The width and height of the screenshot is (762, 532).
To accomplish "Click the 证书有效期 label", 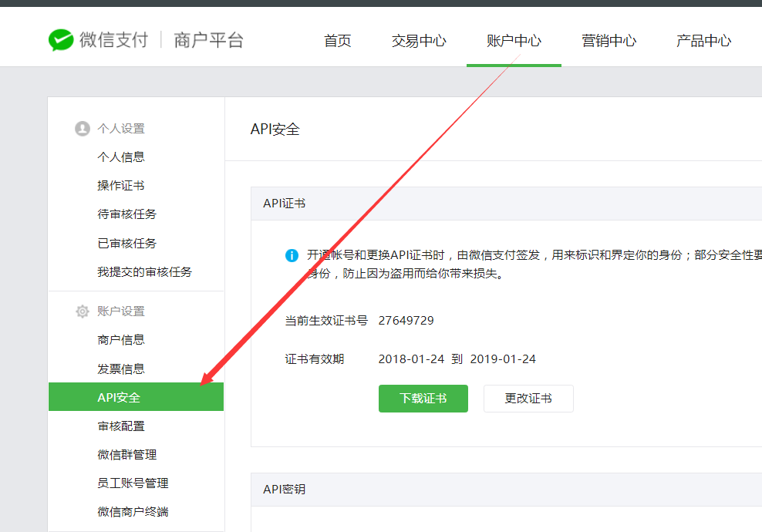I will (315, 359).
